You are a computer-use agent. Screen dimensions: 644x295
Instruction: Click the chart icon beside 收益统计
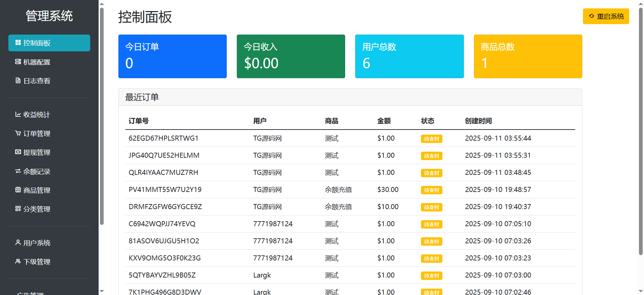tap(18, 114)
